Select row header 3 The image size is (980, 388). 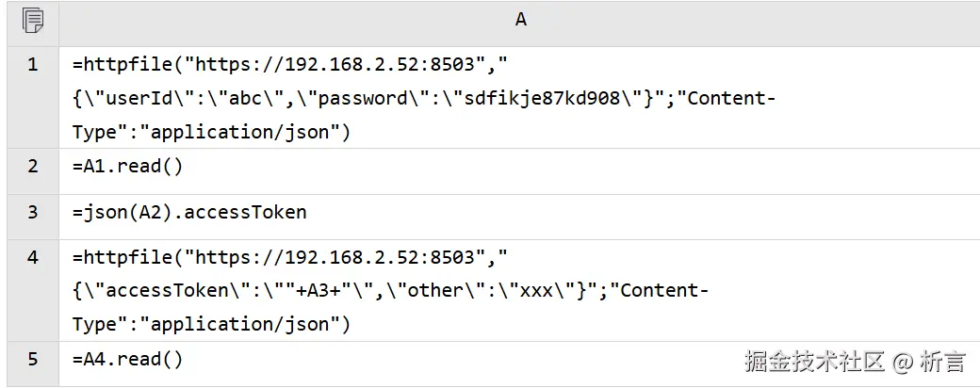tap(32, 212)
